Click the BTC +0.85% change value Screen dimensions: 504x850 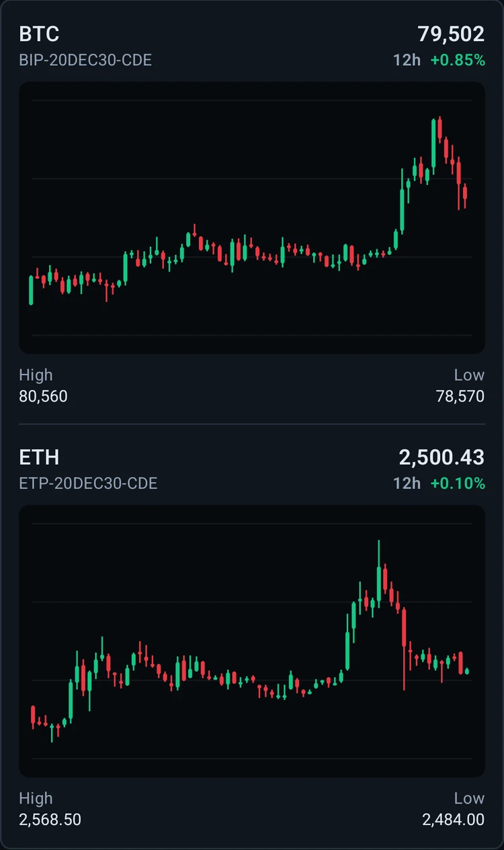458,60
